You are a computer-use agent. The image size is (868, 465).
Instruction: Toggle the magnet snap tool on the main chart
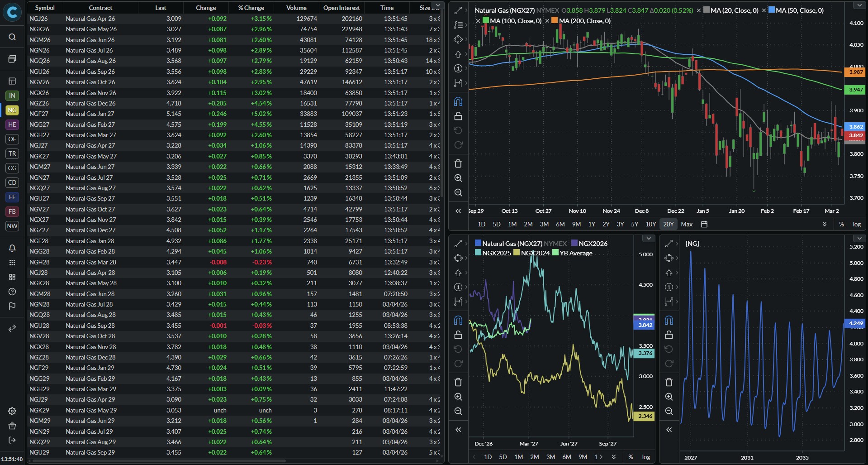click(458, 101)
